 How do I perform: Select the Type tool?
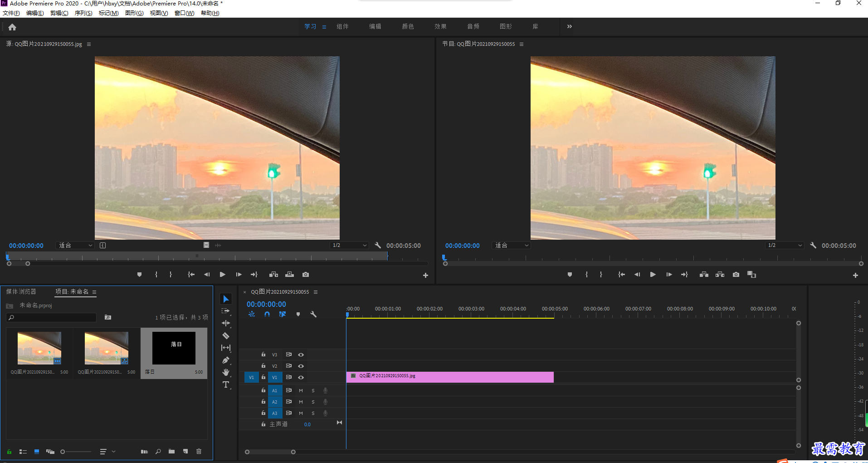pyautogui.click(x=226, y=385)
